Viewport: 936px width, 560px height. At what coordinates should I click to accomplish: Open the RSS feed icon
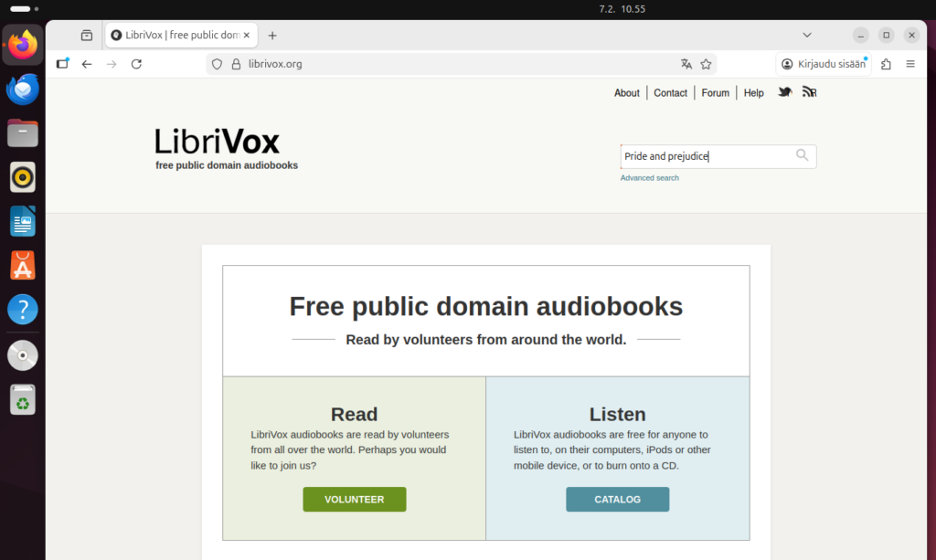point(809,92)
